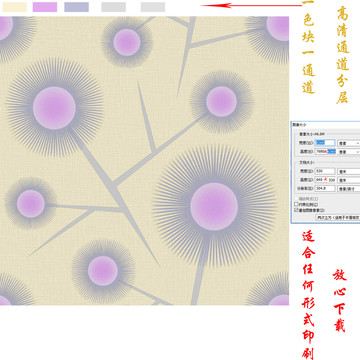This screenshot has height=360, width=360.
Task: Pick the cream beige color swatch
Action: [x=15, y=7]
